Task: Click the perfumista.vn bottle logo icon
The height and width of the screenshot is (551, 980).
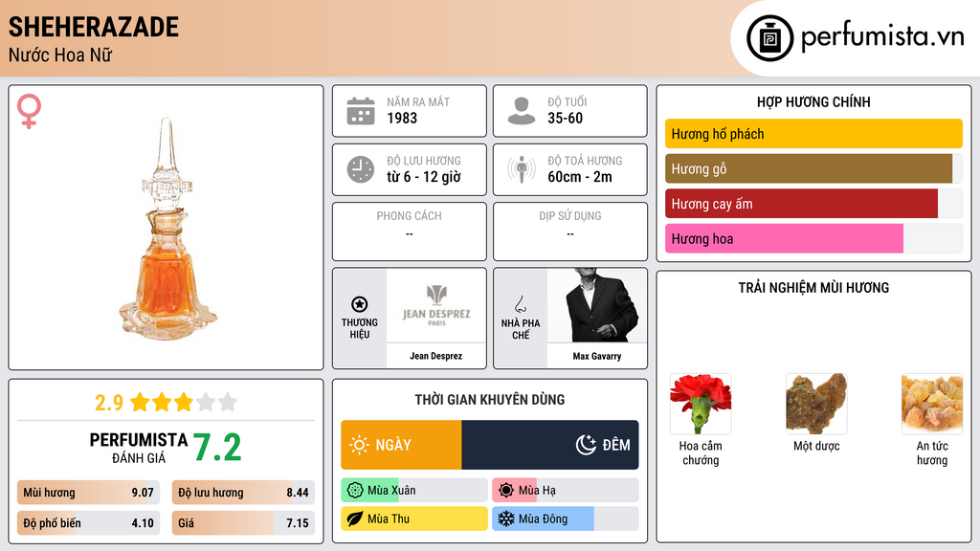Action: (x=769, y=38)
